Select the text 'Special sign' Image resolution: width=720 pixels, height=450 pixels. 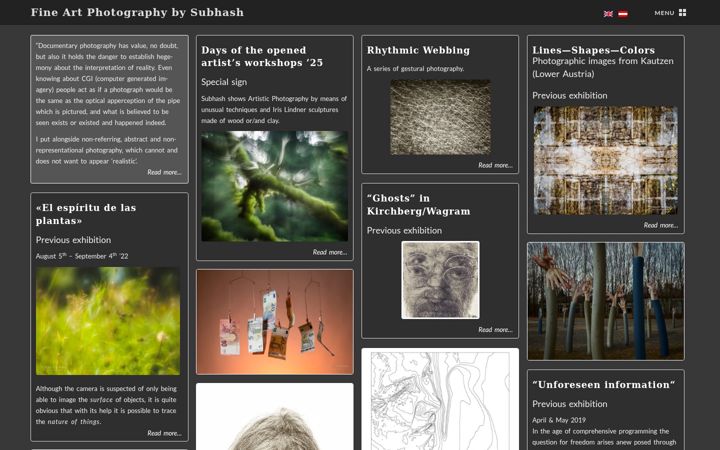(x=224, y=82)
